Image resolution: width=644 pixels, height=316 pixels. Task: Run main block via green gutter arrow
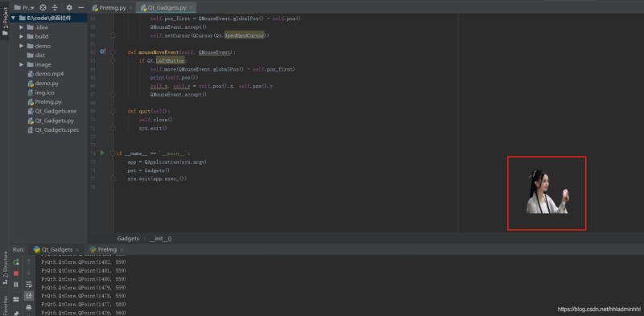102,153
